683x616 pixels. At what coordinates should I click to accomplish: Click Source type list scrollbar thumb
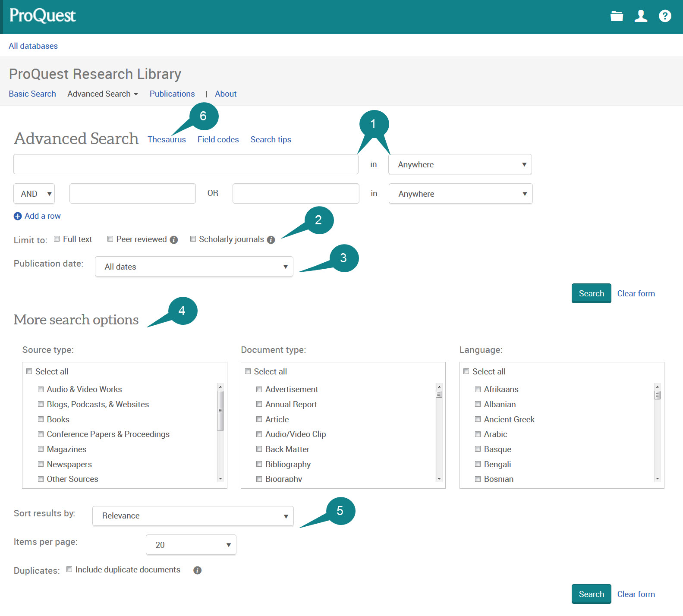pyautogui.click(x=220, y=411)
